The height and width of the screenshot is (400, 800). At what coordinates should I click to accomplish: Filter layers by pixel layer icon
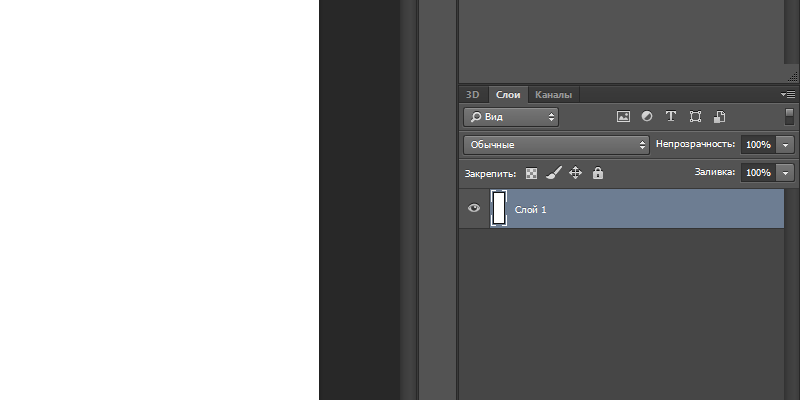click(623, 117)
